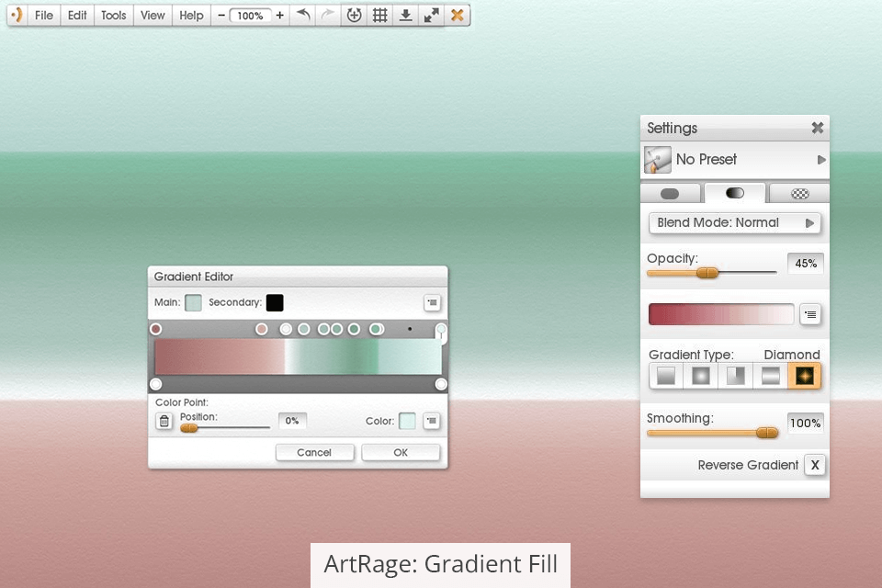Click the Smoothing 100% value field
882x588 pixels.
(x=806, y=424)
